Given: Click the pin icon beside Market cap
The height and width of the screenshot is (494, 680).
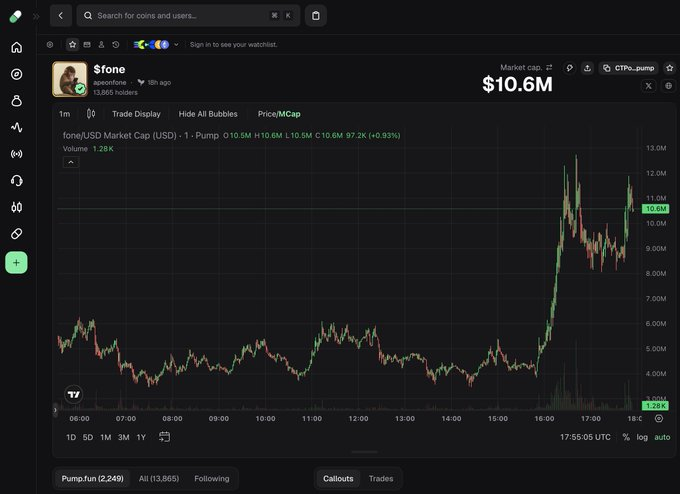Looking at the screenshot, I should [569, 68].
